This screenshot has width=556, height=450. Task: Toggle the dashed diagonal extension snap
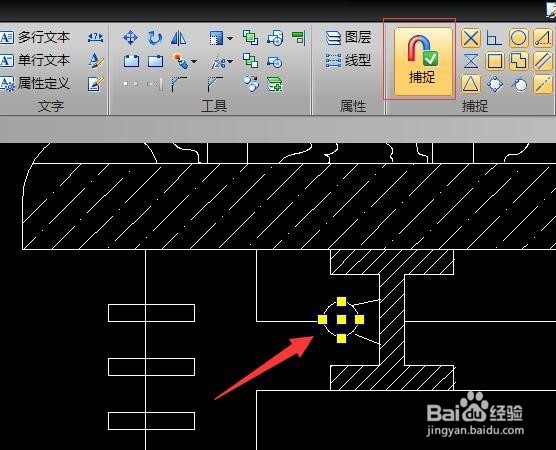tap(543, 84)
